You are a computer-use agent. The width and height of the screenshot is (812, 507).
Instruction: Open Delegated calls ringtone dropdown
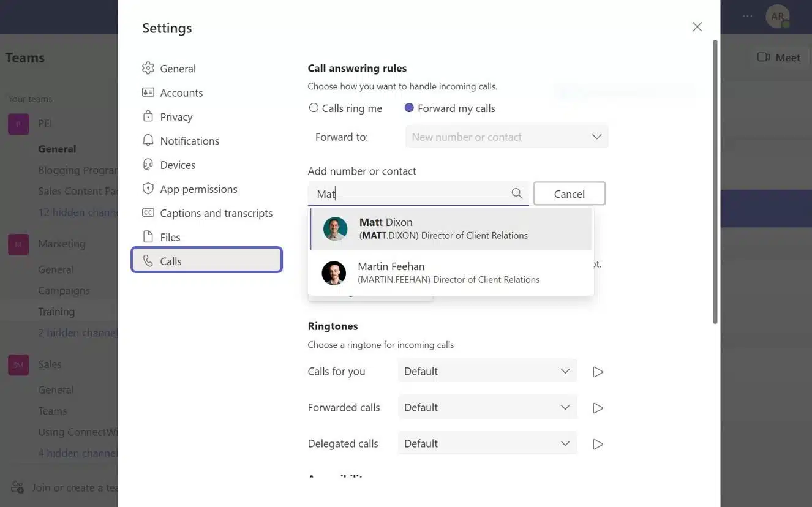pos(487,443)
